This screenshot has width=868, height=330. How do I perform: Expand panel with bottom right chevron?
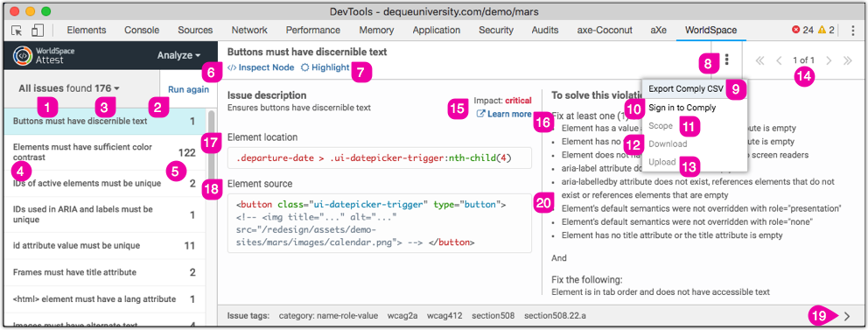(x=847, y=317)
